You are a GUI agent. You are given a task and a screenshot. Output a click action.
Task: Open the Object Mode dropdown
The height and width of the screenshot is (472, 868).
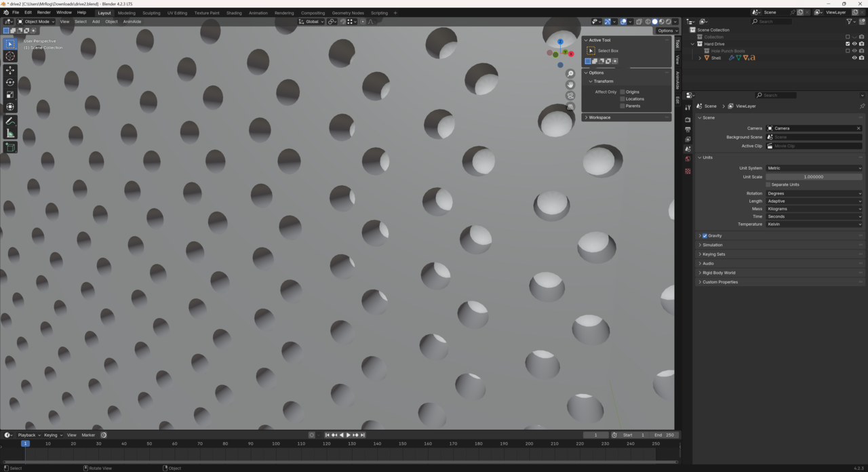click(37, 22)
